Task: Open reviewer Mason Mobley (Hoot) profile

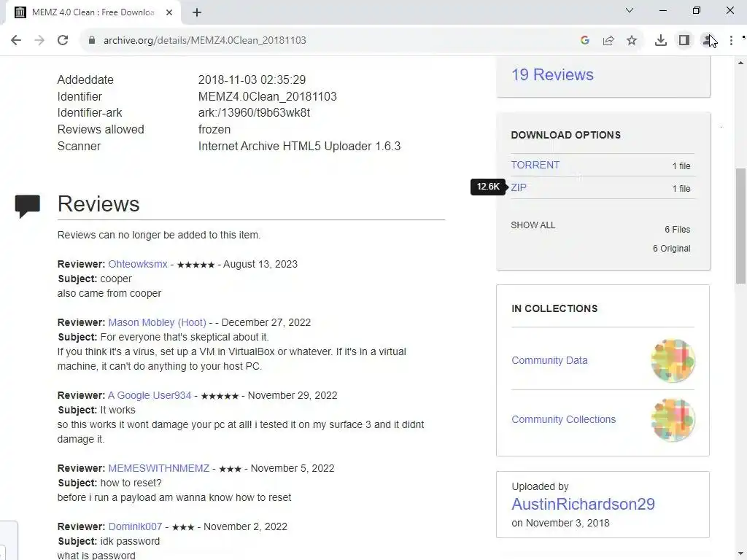Action: pyautogui.click(x=158, y=322)
